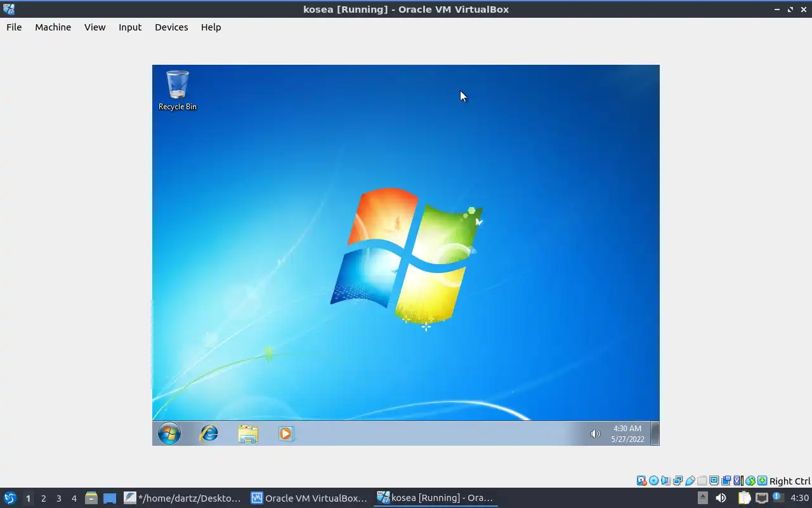Switch to host workspace 3

pyautogui.click(x=58, y=498)
